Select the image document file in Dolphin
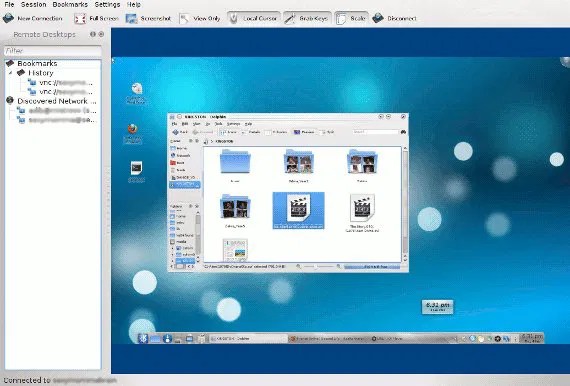The width and height of the screenshot is (570, 386). point(235,250)
